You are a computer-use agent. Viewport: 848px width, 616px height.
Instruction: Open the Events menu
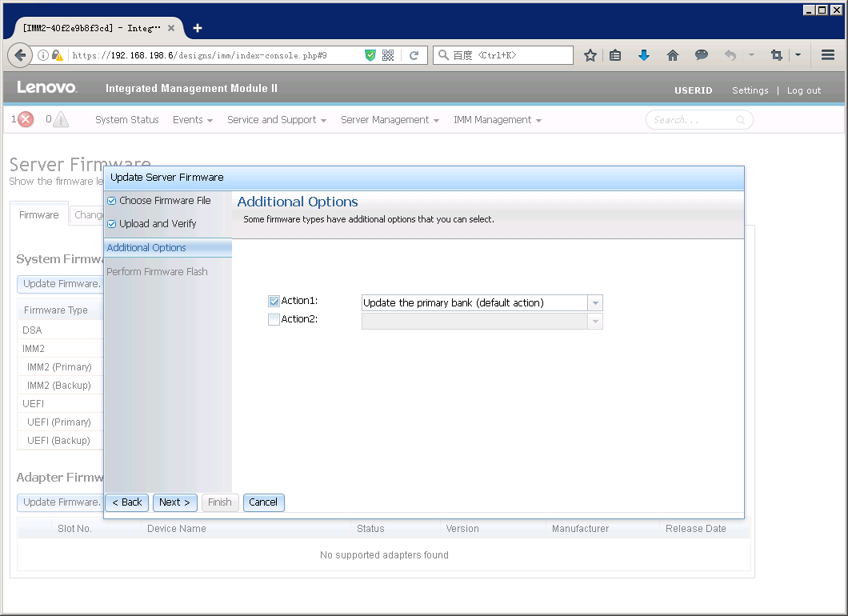[192, 120]
